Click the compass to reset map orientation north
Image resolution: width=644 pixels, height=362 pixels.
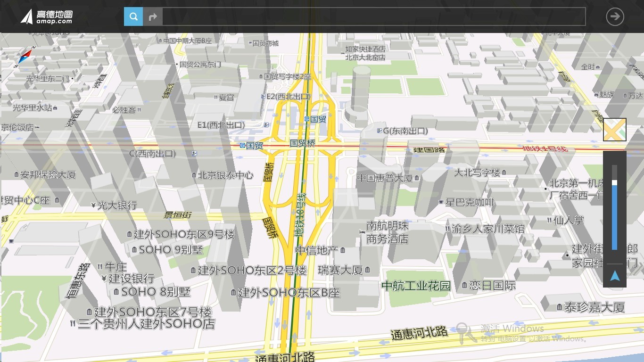click(x=25, y=57)
